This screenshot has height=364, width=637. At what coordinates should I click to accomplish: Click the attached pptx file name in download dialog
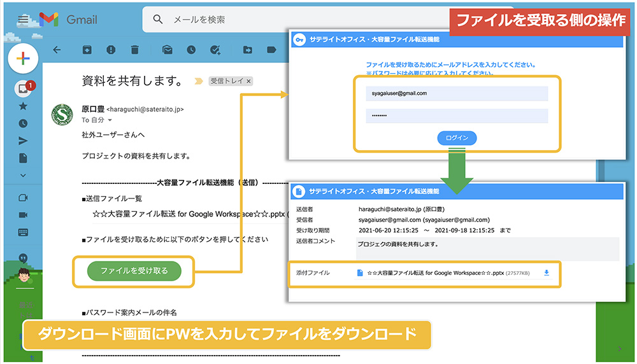[x=436, y=273]
